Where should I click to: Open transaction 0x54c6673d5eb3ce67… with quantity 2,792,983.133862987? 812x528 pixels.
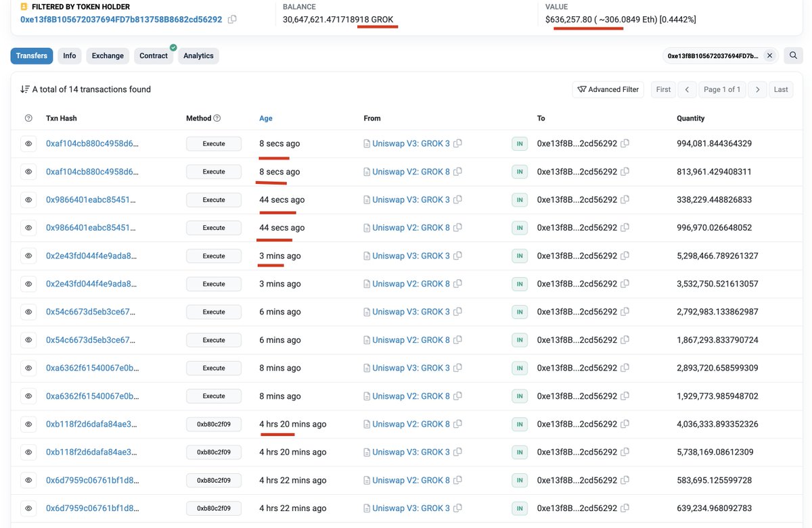[92, 312]
